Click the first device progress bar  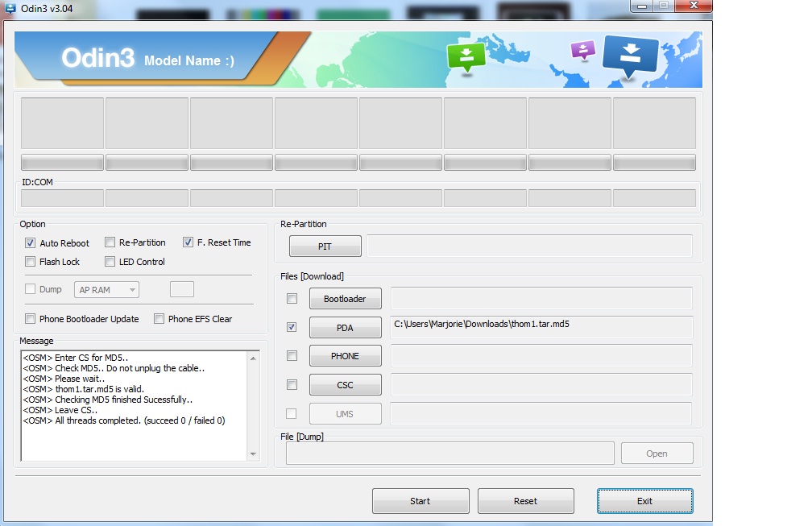click(x=62, y=163)
